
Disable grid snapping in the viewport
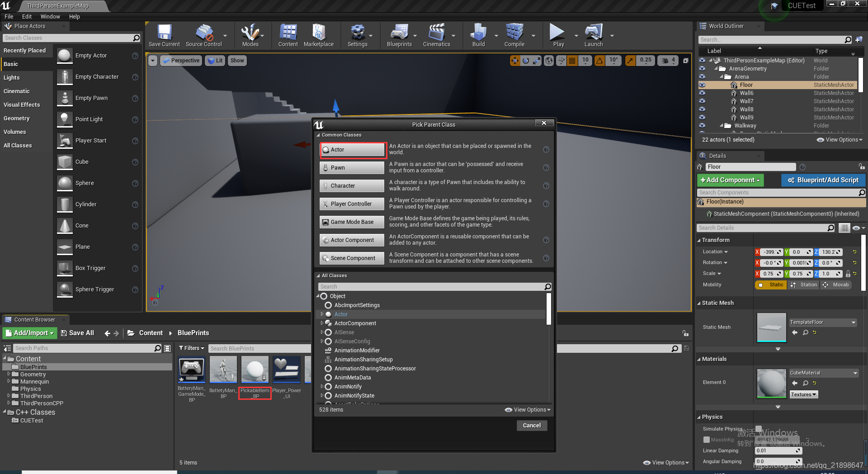(x=572, y=61)
